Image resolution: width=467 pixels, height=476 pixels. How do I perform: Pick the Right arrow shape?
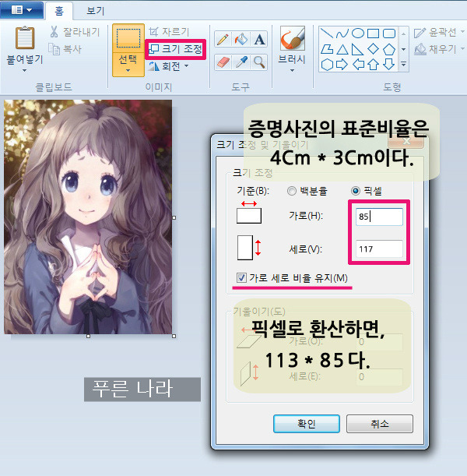tap(342, 65)
